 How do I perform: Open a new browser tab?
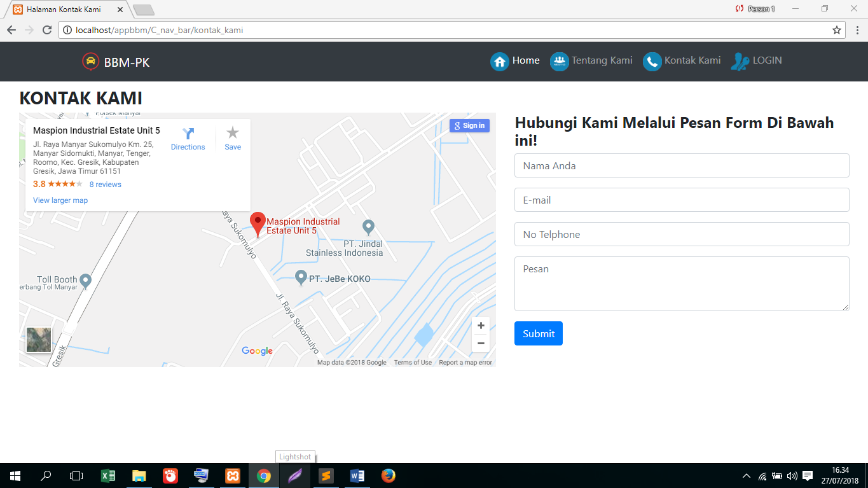point(144,10)
